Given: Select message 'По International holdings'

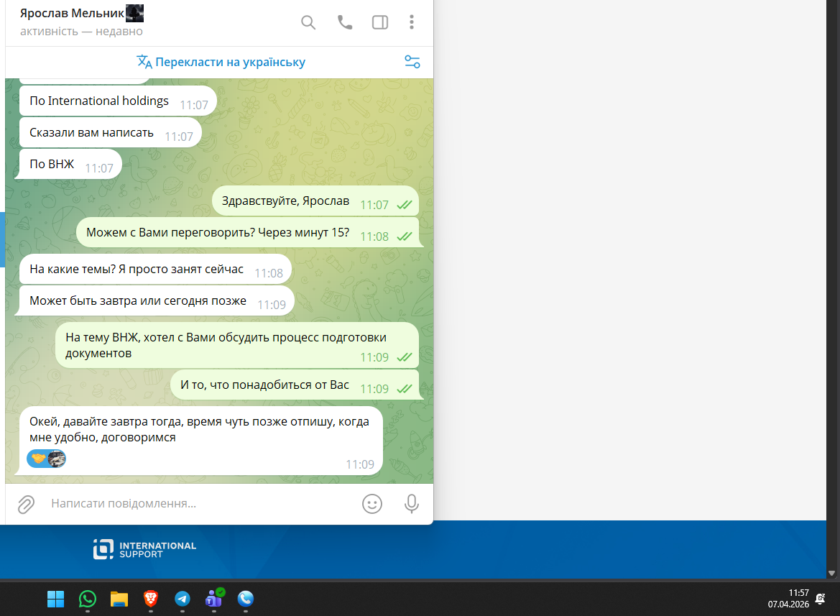Looking at the screenshot, I should [118, 101].
